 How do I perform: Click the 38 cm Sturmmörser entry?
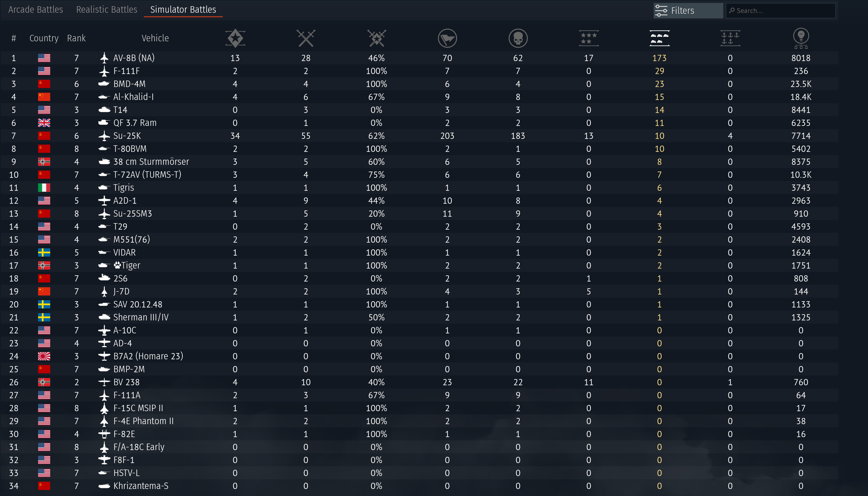point(151,162)
